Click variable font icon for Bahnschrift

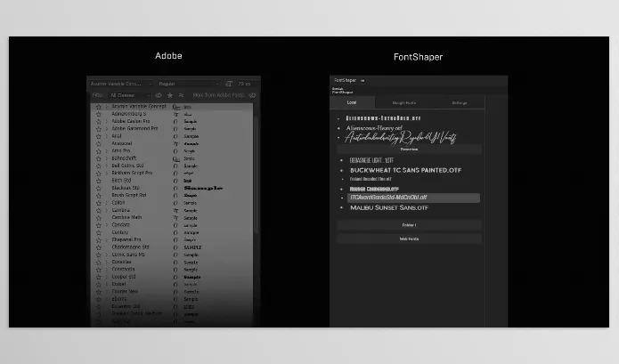tap(176, 158)
